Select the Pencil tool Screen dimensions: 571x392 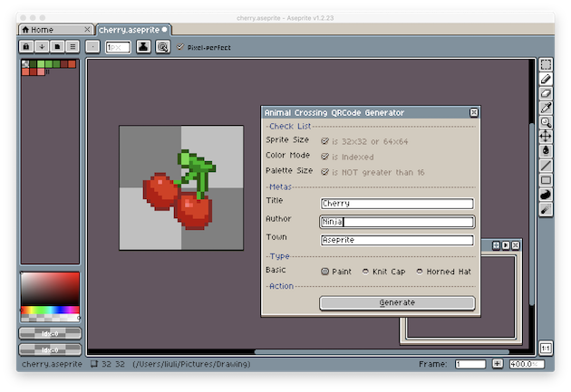pos(546,79)
